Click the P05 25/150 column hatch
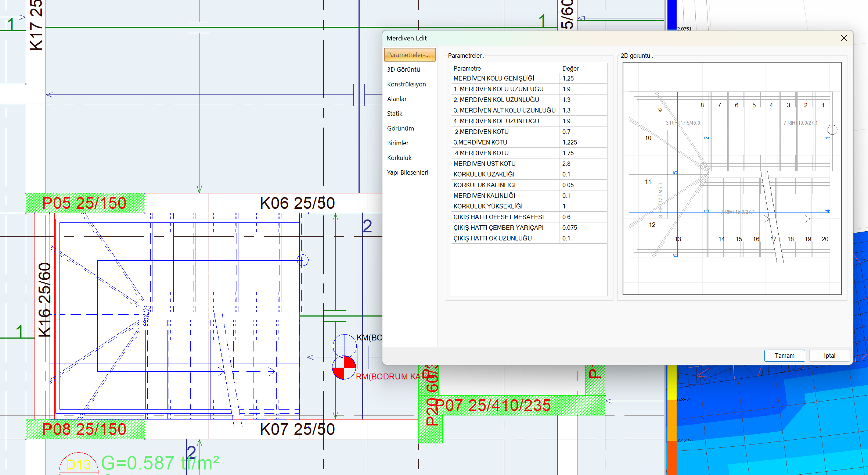The height and width of the screenshot is (475, 868). [x=85, y=203]
